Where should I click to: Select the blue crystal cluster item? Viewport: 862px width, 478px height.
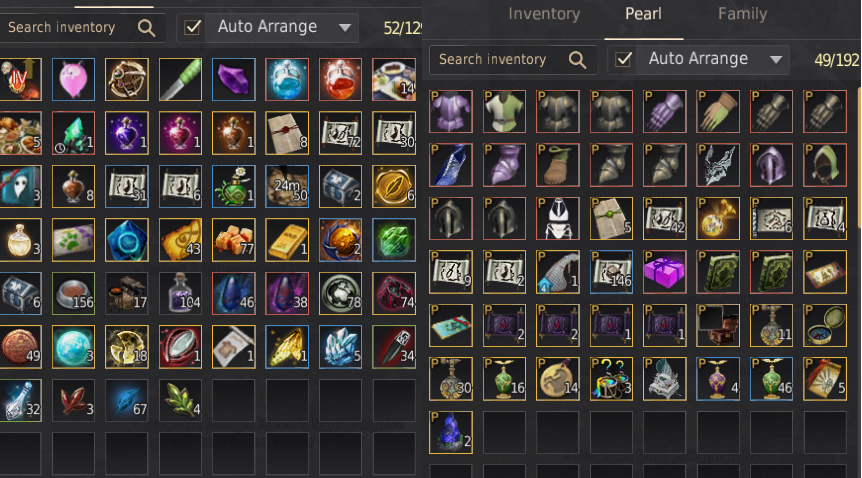340,347
